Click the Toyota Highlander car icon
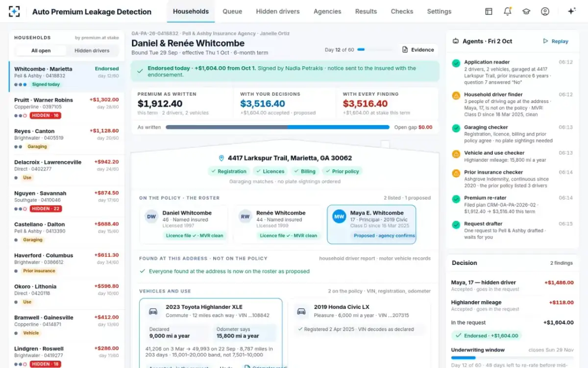 tap(153, 311)
